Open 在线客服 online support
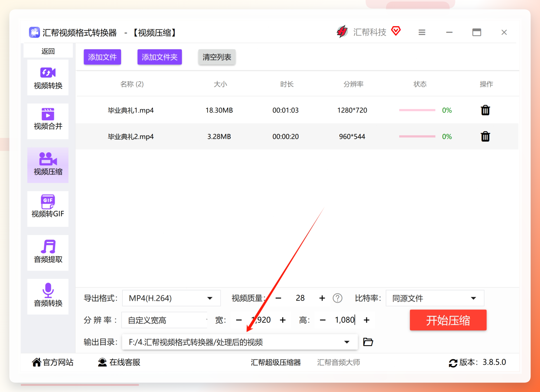Screen dimensions: 540x392 coord(119,362)
